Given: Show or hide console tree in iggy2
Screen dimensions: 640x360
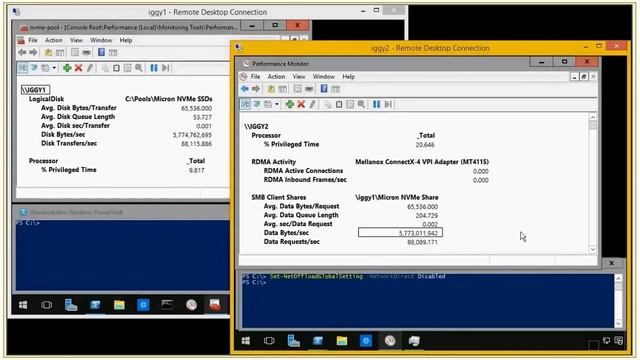Looking at the screenshot, I should [282, 89].
